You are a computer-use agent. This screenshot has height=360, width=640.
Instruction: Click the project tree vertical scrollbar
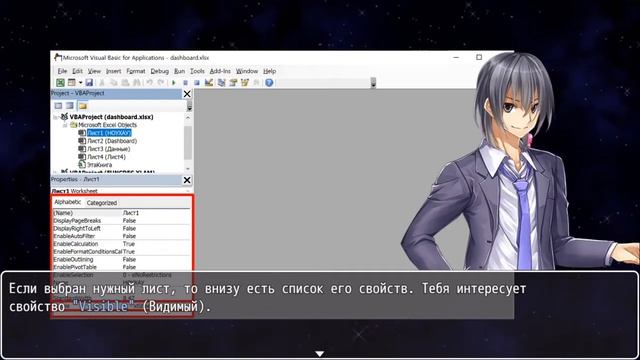coord(188,142)
